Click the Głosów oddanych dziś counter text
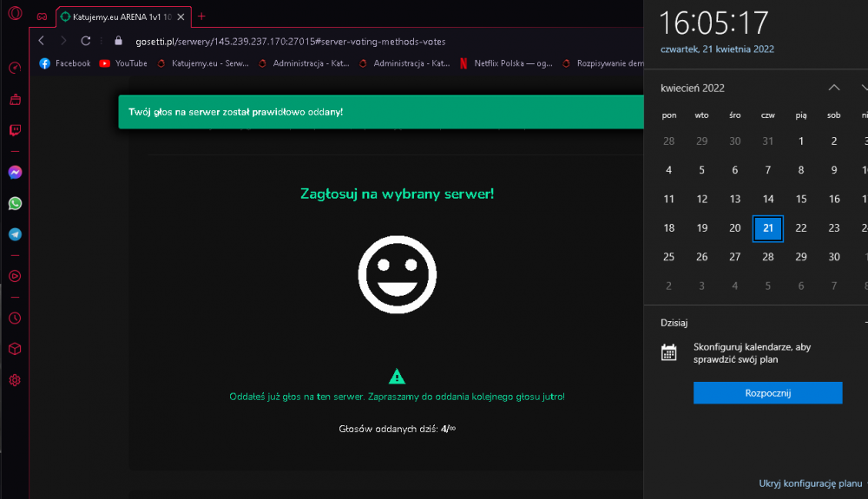The width and height of the screenshot is (868, 499). tap(397, 429)
